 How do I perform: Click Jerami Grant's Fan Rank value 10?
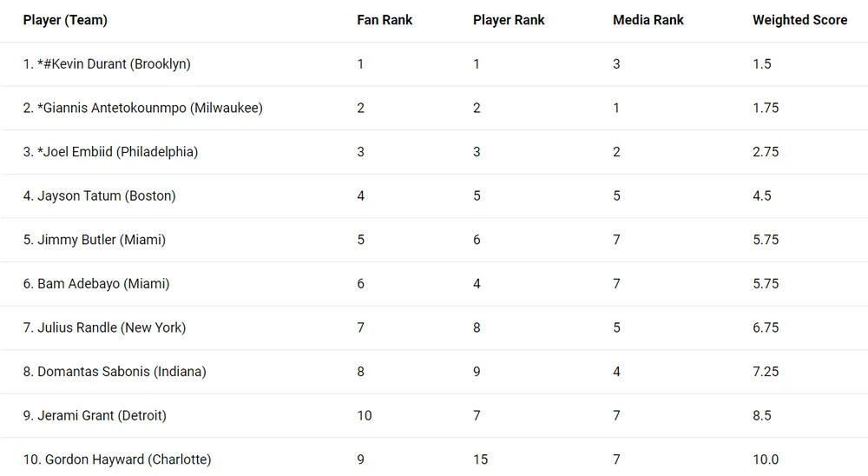[365, 416]
